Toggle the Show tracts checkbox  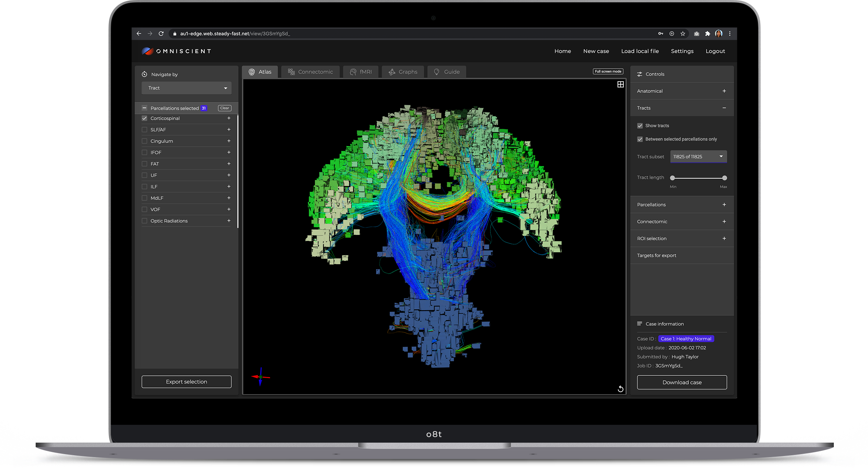point(640,126)
